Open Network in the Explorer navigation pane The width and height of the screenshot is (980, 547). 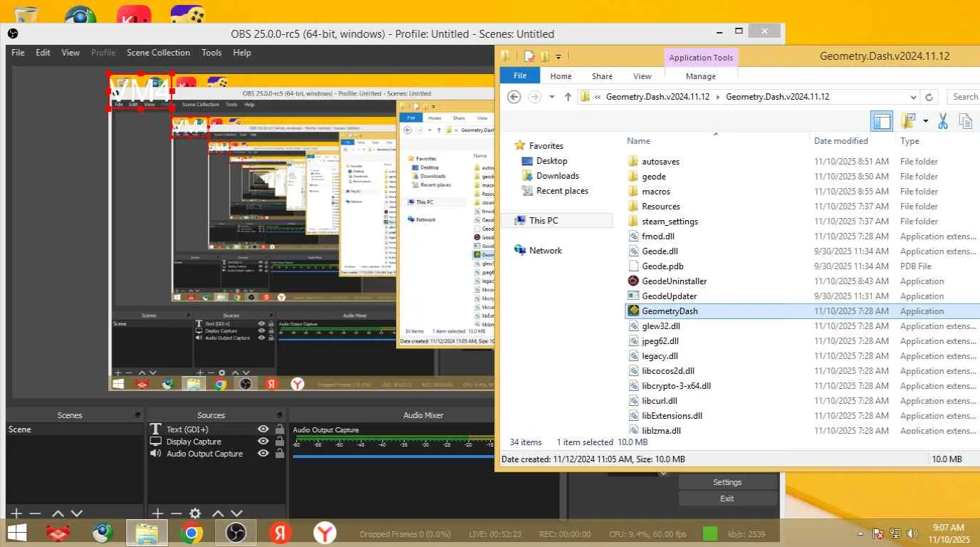click(x=546, y=251)
